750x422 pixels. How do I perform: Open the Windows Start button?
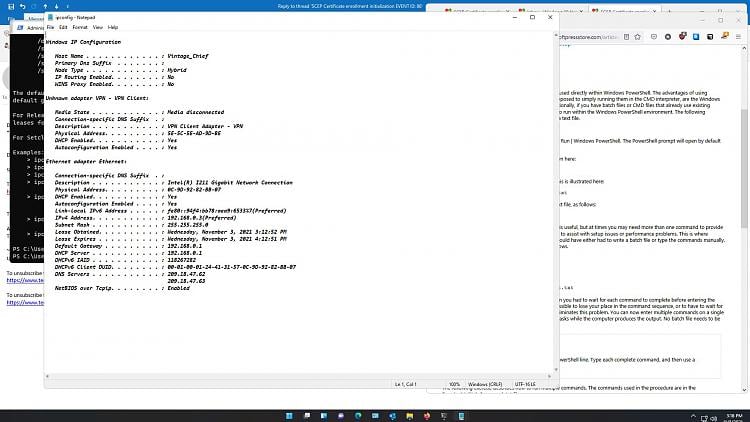click(289, 416)
